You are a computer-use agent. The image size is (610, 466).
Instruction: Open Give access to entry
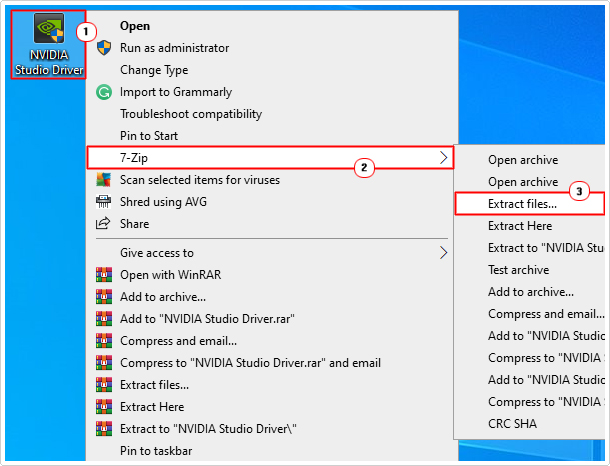pyautogui.click(x=157, y=253)
